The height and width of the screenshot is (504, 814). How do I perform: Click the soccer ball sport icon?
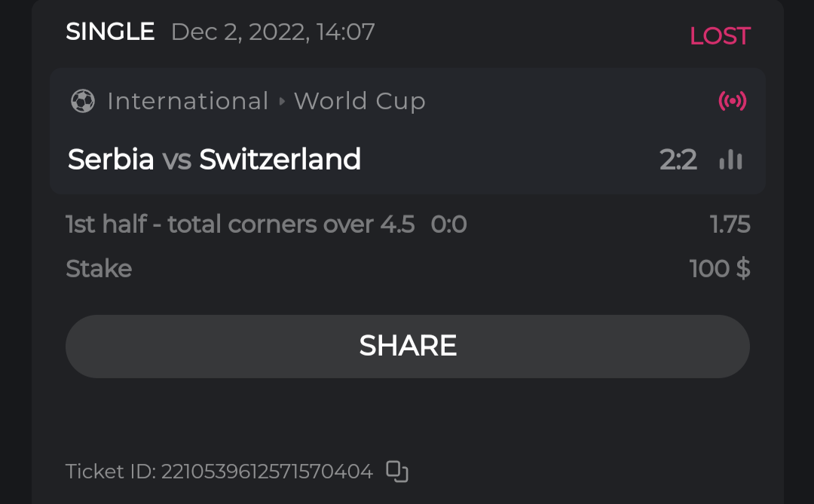pos(82,101)
